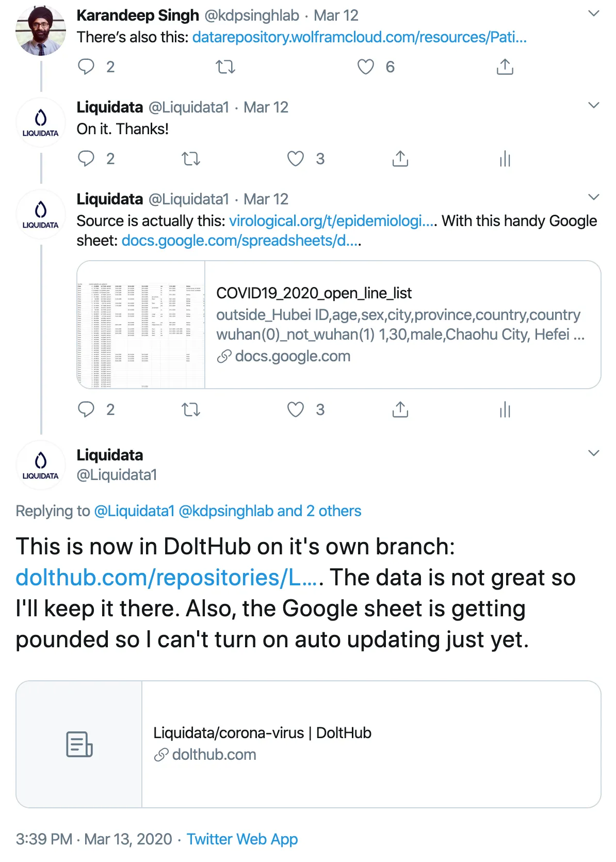Screen dimensions: 616x862
Task: Like the "On it. Thanks!" tweet
Action: (x=296, y=159)
